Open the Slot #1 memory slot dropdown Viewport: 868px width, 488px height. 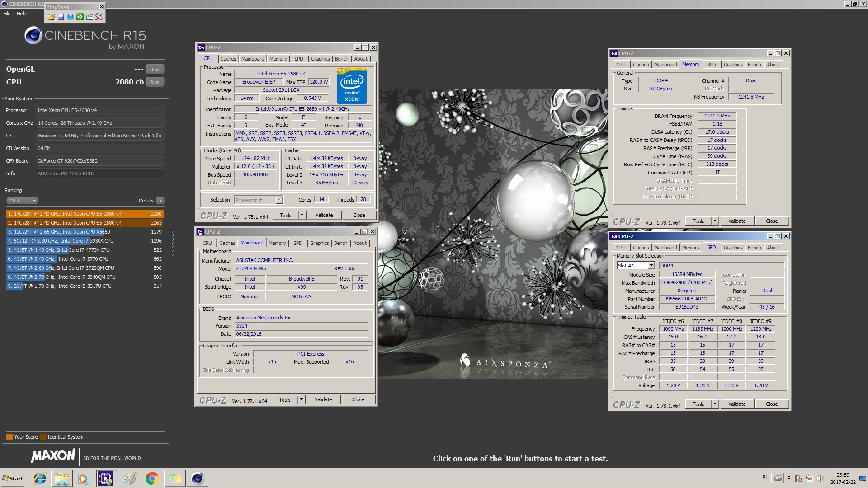(651, 266)
